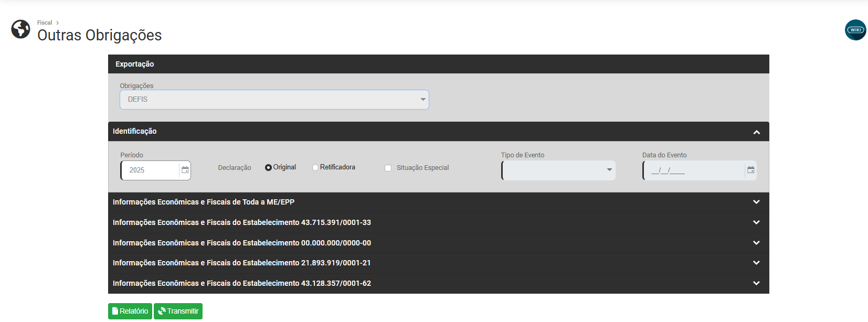This screenshot has height=322, width=868.
Task: Select the Retificadora declaration radio button
Action: tap(315, 168)
